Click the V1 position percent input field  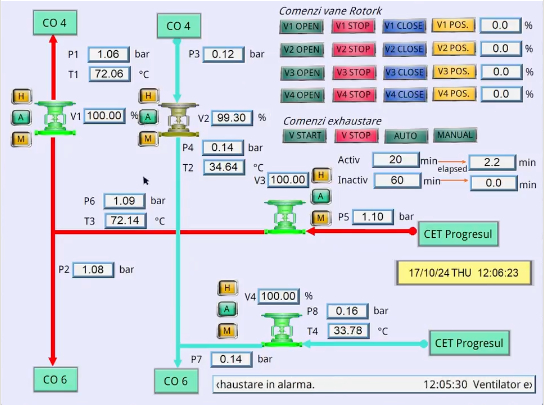500,25
